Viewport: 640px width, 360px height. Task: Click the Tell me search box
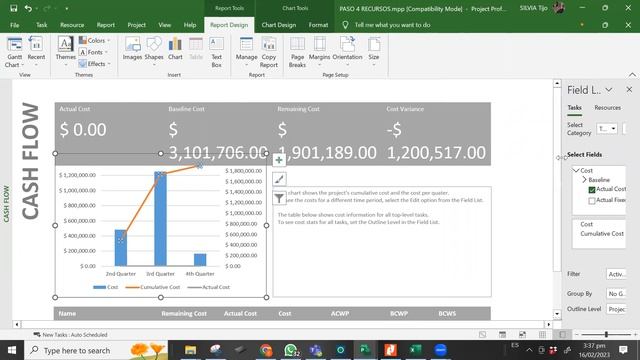(x=392, y=25)
